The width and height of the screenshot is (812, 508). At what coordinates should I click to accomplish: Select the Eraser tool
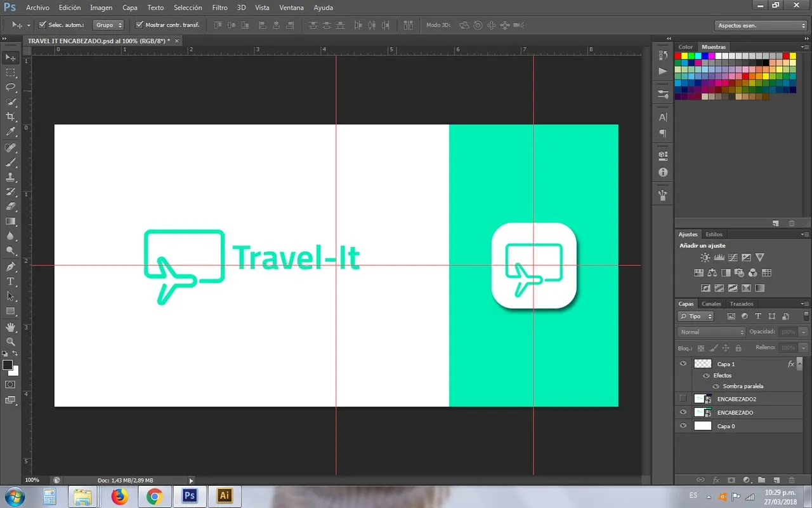point(10,206)
